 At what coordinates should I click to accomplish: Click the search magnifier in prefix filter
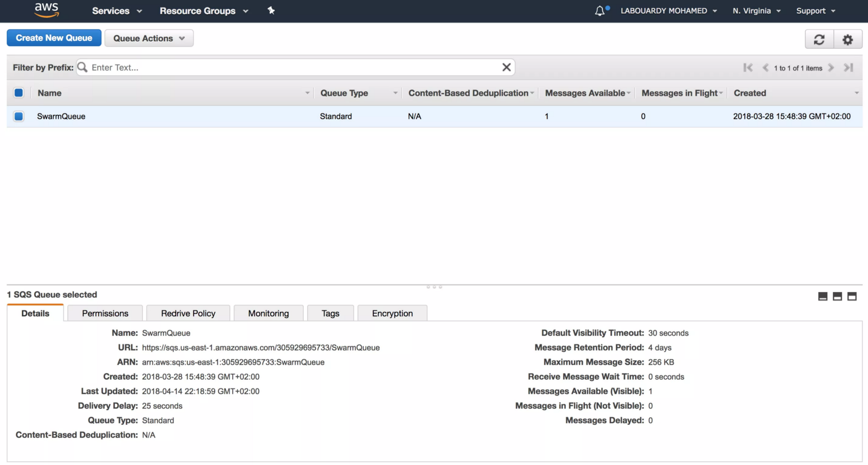pos(82,67)
